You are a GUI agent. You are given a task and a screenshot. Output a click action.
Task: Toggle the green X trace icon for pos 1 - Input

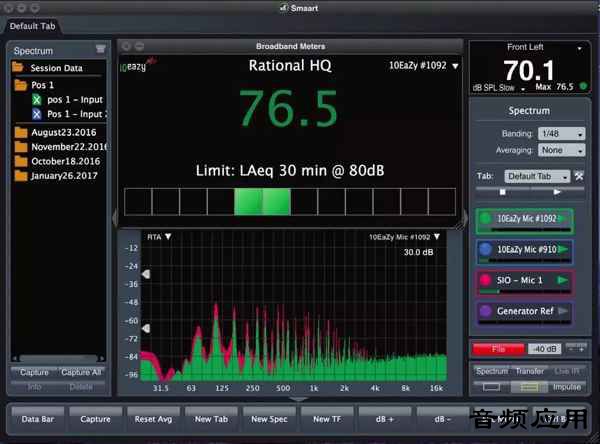coord(36,100)
